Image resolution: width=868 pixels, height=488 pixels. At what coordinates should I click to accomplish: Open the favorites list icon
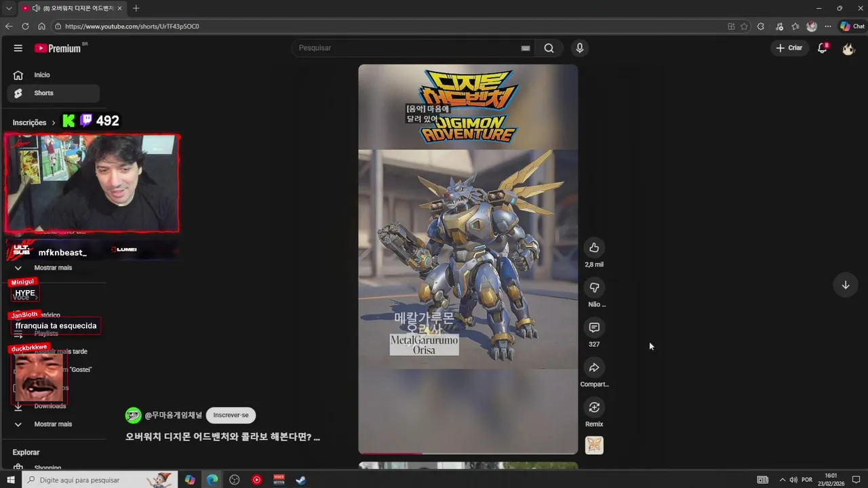(x=795, y=26)
